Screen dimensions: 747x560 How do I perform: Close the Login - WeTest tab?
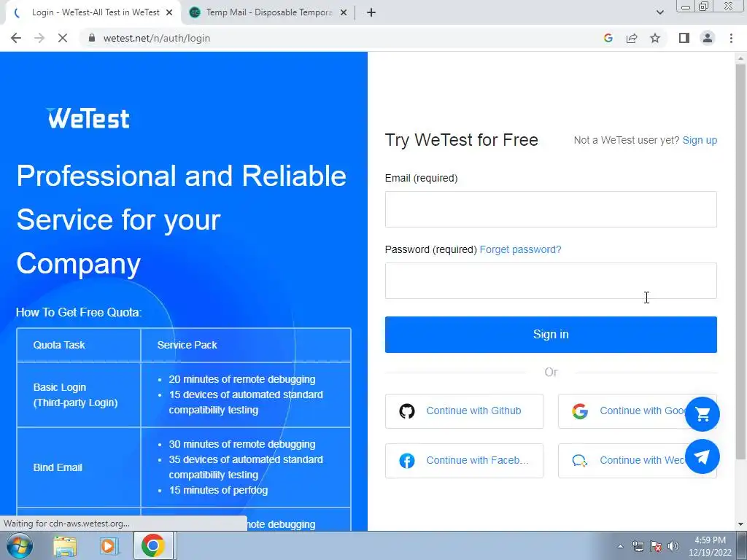tap(169, 13)
